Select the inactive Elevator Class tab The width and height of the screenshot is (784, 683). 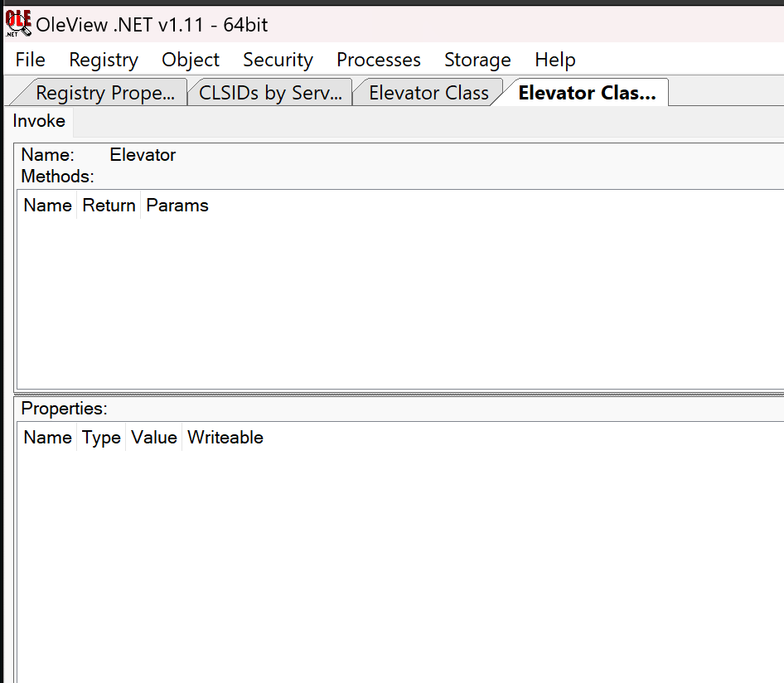tap(428, 93)
